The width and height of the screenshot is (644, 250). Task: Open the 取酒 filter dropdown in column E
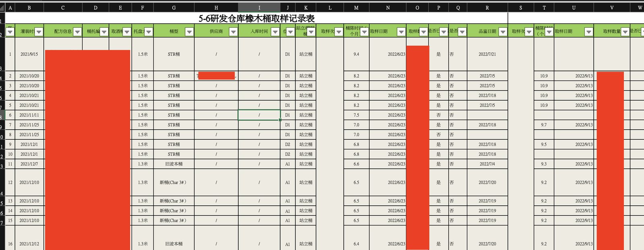[127, 32]
